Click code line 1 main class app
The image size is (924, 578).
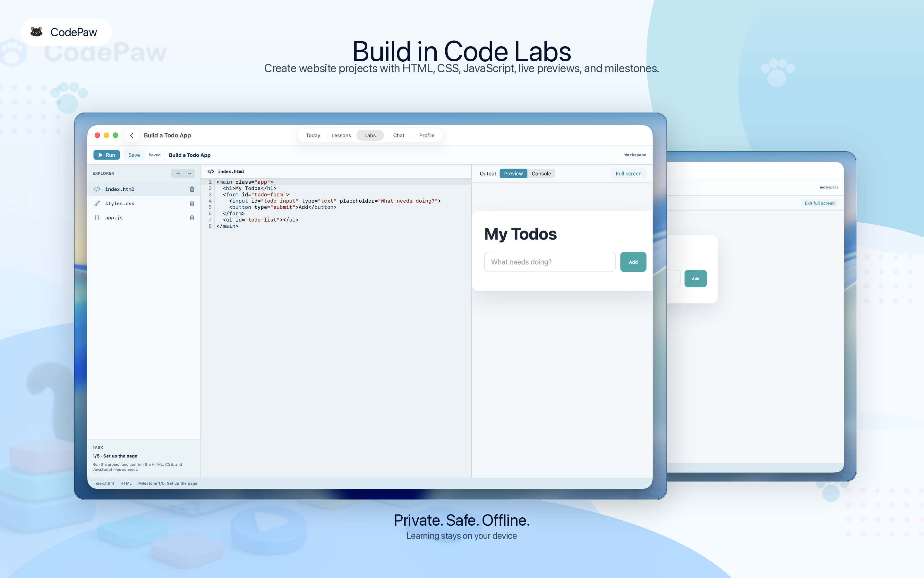pyautogui.click(x=245, y=182)
